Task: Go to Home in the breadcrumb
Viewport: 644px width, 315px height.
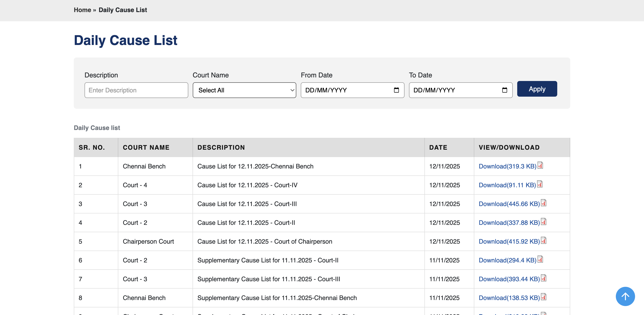Action: coord(82,10)
